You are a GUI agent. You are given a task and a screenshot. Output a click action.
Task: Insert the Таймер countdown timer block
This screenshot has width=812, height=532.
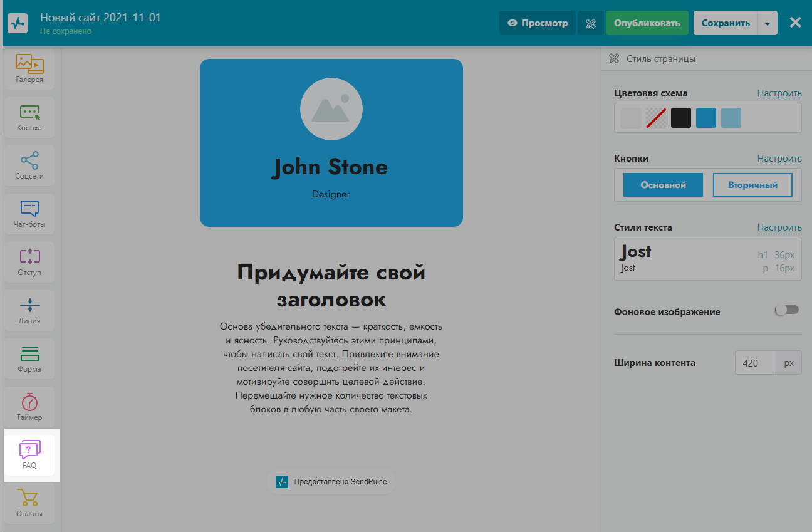pyautogui.click(x=29, y=407)
